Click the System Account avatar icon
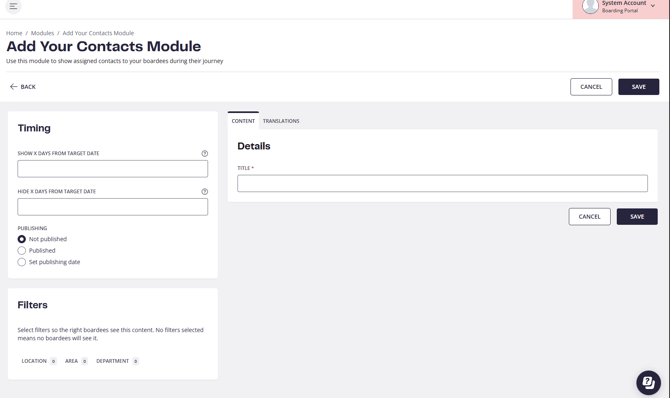This screenshot has height=398, width=670. [x=590, y=6]
